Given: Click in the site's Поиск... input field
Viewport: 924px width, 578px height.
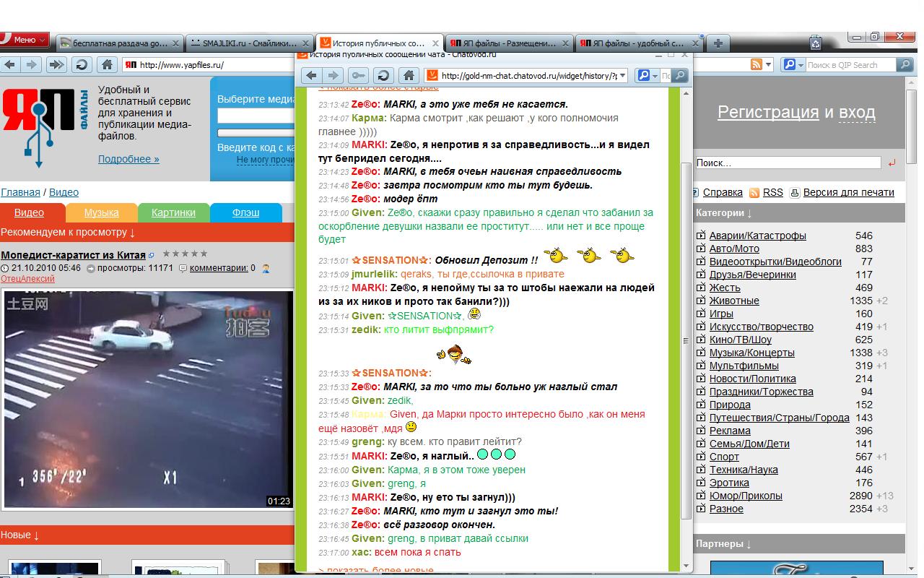Looking at the screenshot, I should pos(787,163).
